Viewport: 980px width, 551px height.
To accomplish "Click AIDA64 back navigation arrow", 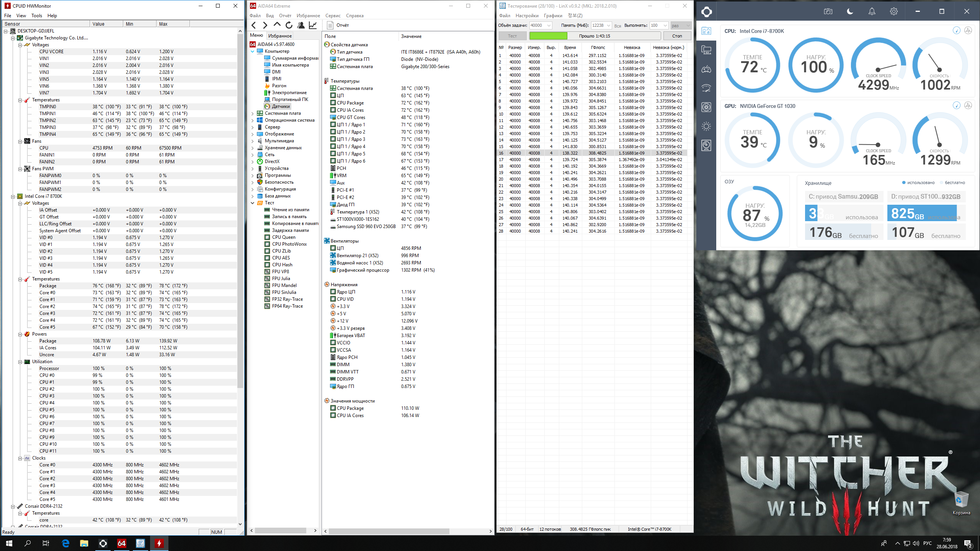I will click(x=254, y=25).
